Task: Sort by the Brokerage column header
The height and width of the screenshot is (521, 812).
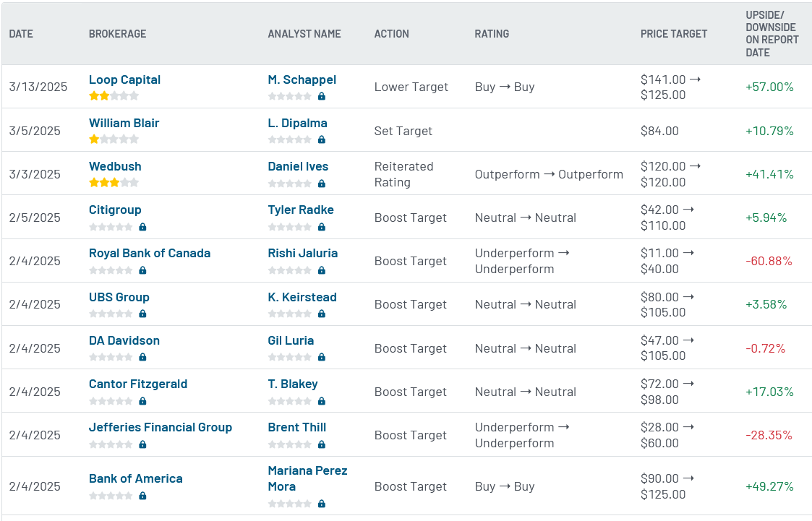Action: pyautogui.click(x=118, y=34)
